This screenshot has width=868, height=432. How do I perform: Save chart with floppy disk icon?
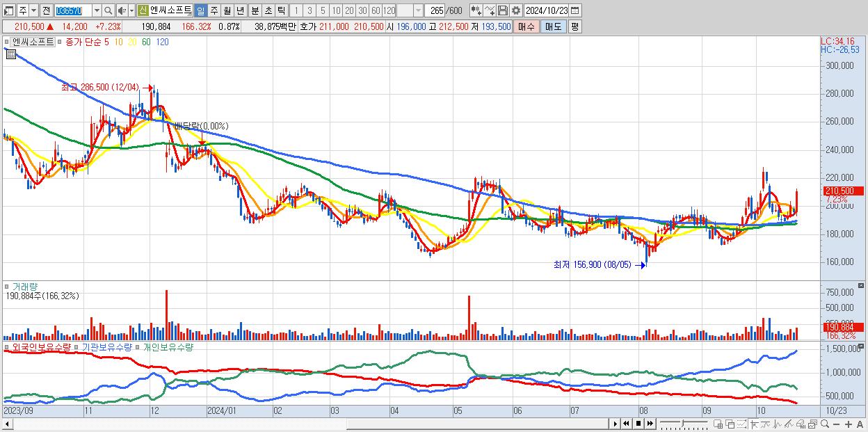[503, 10]
